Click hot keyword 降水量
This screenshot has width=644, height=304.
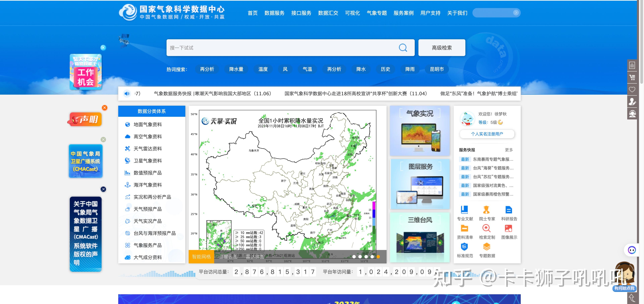pyautogui.click(x=236, y=69)
